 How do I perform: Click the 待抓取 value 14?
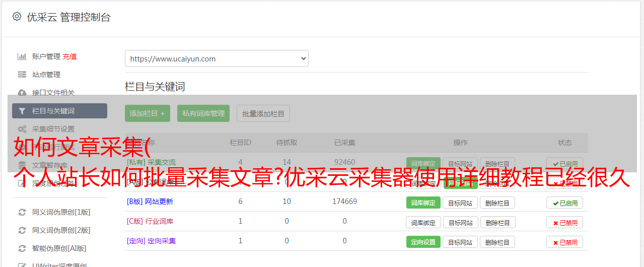[x=287, y=162]
